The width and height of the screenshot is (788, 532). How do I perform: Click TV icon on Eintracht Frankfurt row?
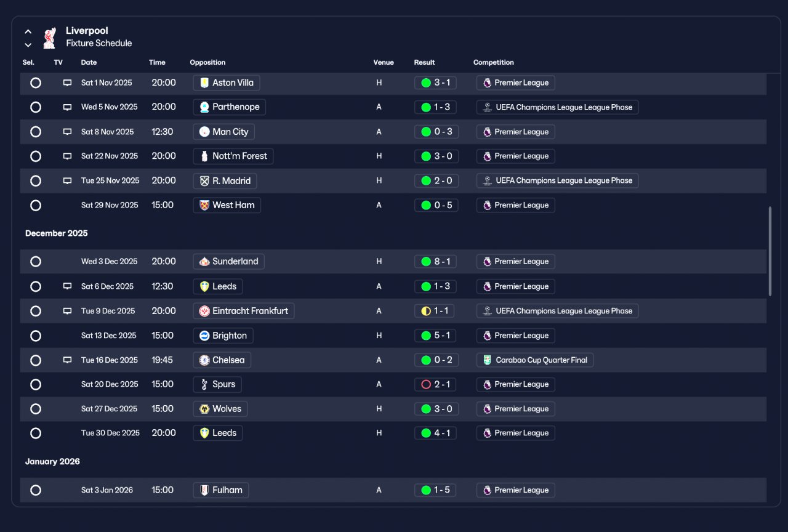[x=67, y=311]
